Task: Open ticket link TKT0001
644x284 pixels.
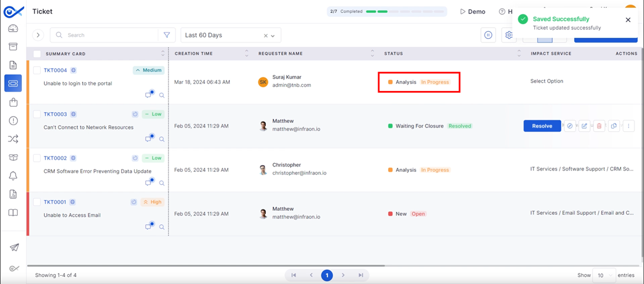Action: point(55,202)
